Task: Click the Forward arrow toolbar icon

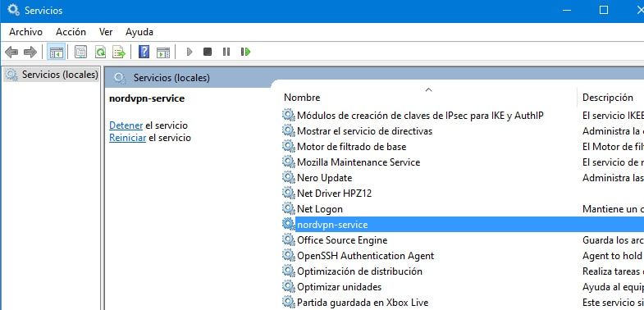Action: coord(30,52)
